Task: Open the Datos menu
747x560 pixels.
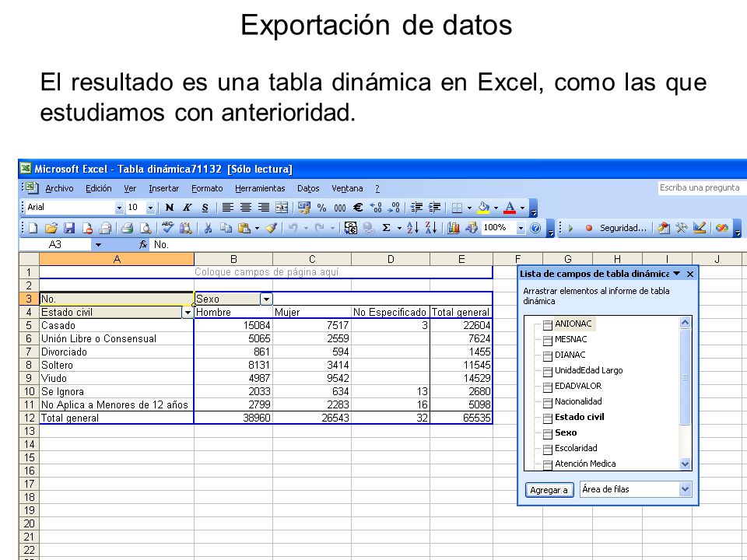Action: (x=308, y=188)
